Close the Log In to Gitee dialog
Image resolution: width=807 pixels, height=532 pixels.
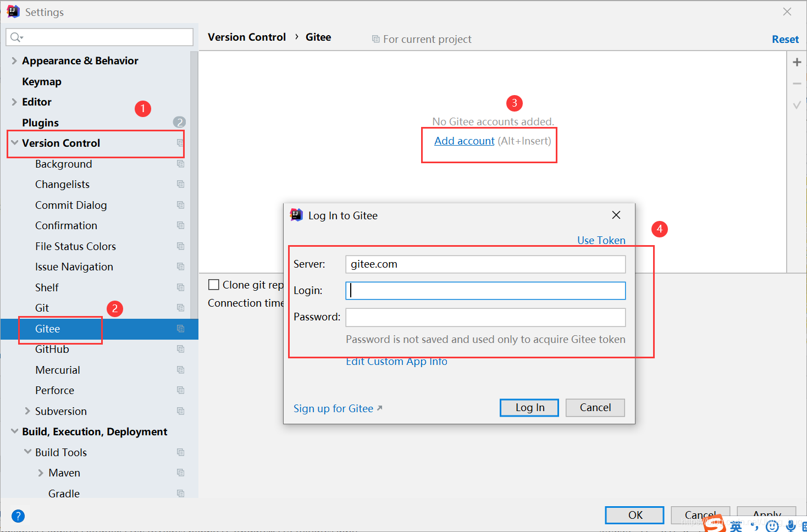[x=616, y=215]
